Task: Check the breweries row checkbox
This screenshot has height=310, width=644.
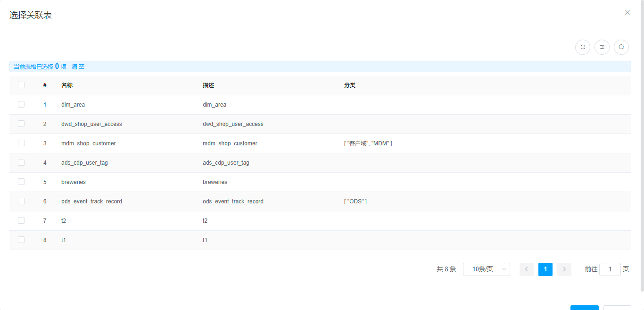Action: [21, 182]
